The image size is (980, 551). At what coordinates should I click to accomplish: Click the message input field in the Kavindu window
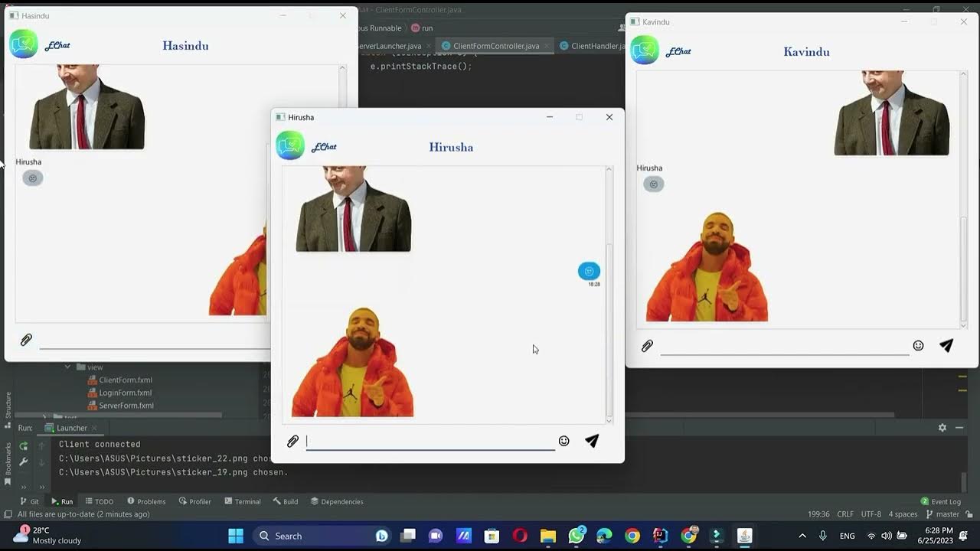pyautogui.click(x=785, y=347)
